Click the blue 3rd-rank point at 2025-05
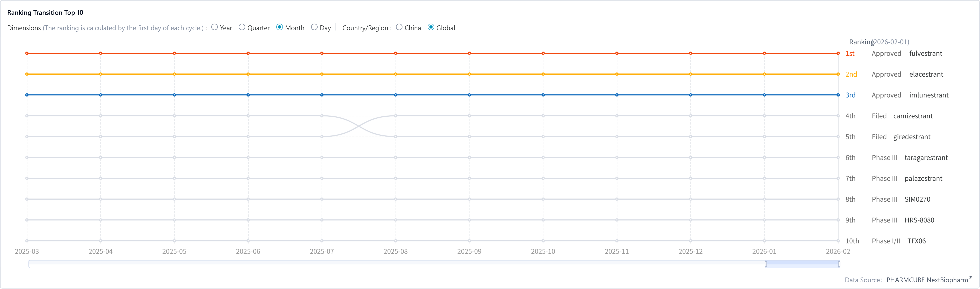Screen dimensions: 980x289 174,95
